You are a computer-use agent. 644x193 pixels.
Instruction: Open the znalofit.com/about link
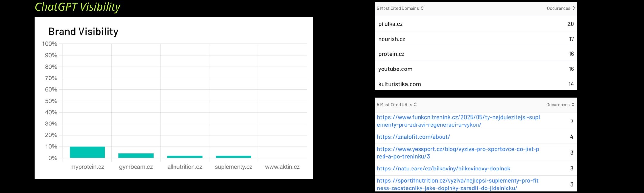point(413,137)
